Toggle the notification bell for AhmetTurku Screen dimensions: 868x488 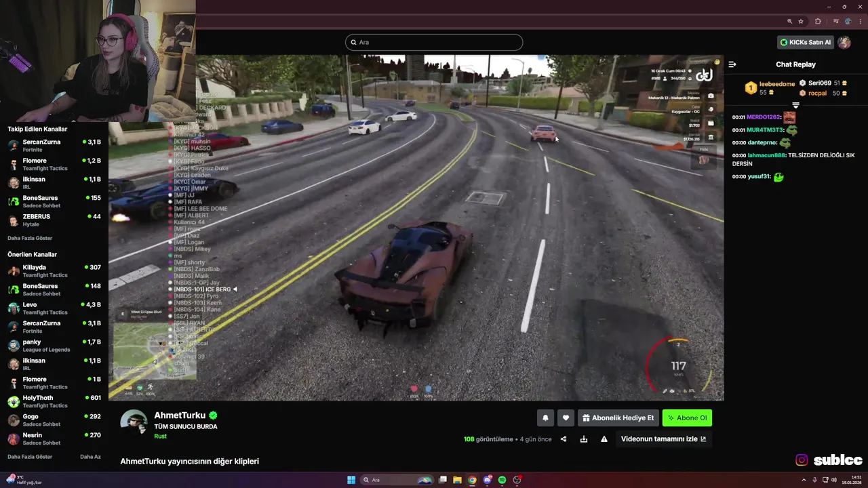pyautogui.click(x=545, y=418)
